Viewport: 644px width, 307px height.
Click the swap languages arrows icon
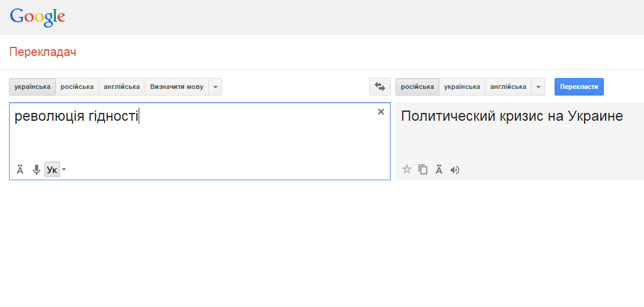[x=379, y=87]
